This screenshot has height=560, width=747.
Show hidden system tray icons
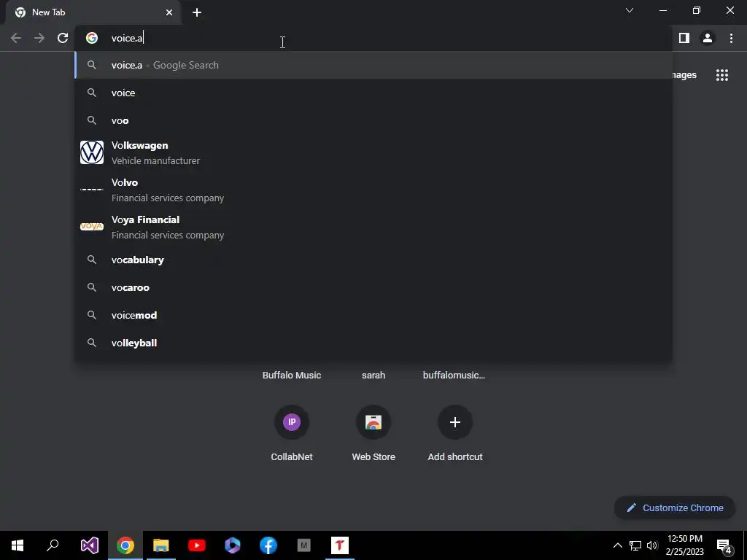point(617,545)
